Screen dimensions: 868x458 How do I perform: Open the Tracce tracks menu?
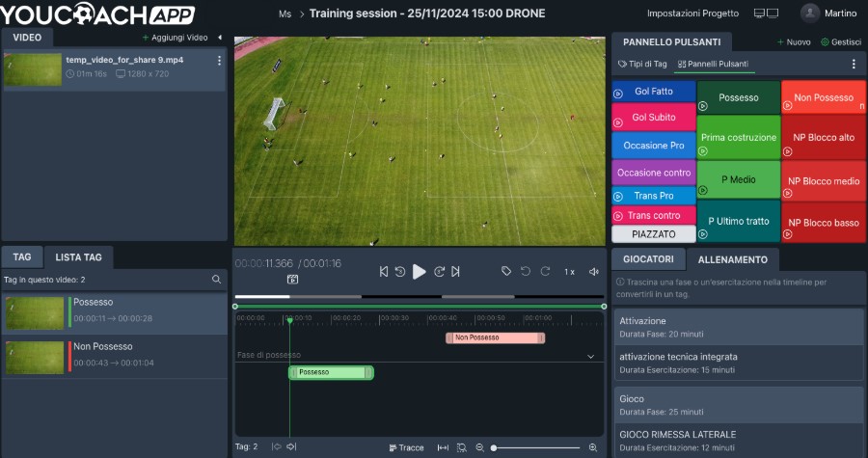(406, 447)
